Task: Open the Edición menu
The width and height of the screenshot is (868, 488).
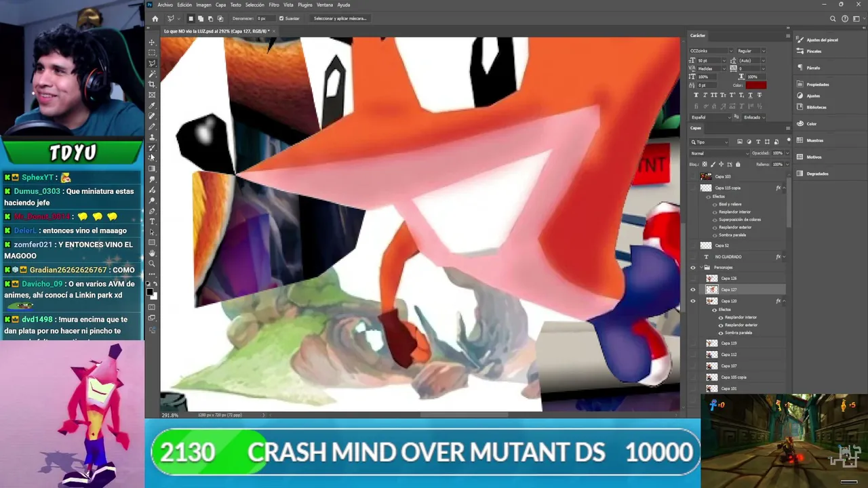Action: coord(184,5)
